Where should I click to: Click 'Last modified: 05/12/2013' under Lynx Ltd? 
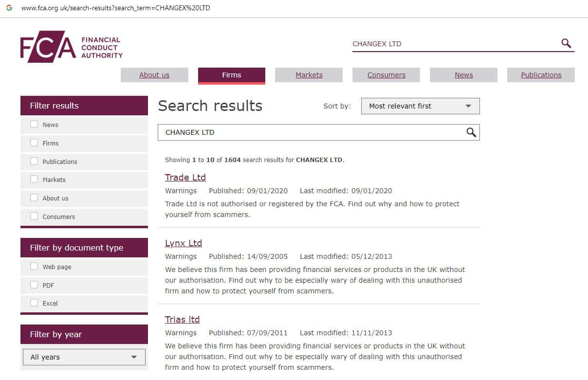tap(346, 256)
